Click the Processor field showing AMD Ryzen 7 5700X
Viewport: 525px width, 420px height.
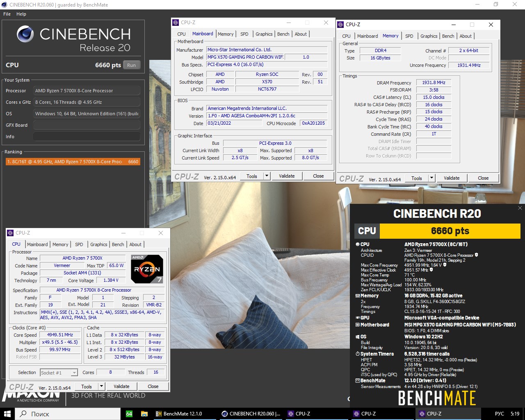87,91
